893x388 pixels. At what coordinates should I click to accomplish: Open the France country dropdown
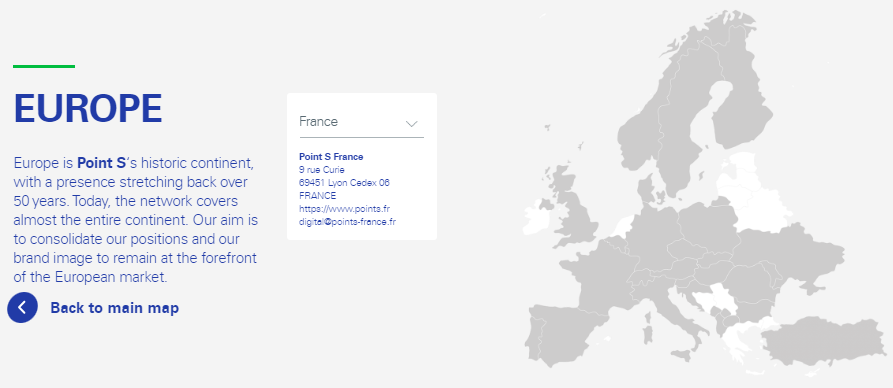pos(362,122)
